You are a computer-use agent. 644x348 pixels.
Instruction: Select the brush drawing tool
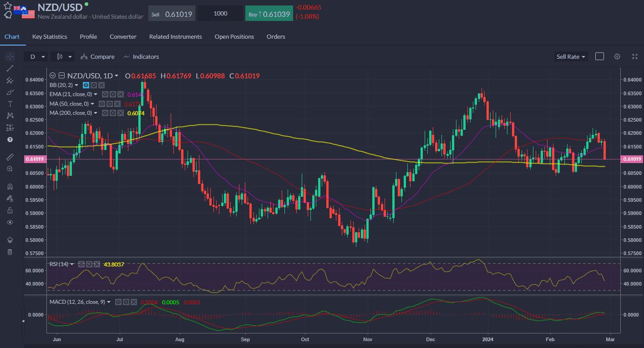click(10, 92)
